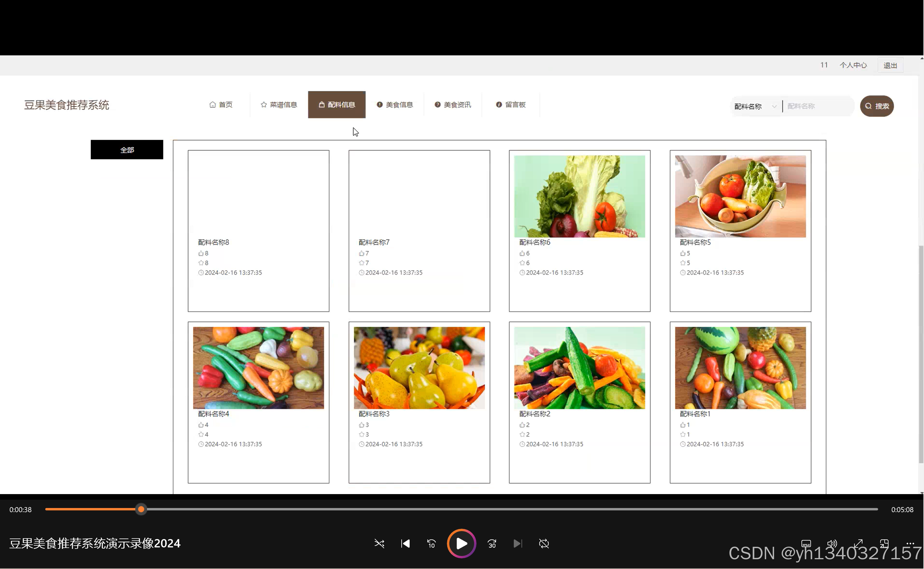Image resolution: width=924 pixels, height=569 pixels.
Task: Open 个人中心 personal center
Action: coord(853,65)
